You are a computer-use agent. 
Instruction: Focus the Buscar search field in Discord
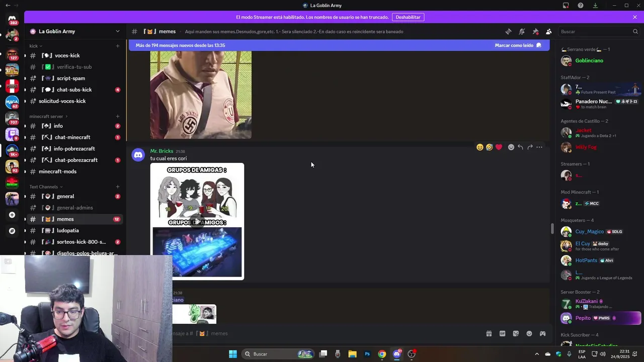(x=599, y=31)
